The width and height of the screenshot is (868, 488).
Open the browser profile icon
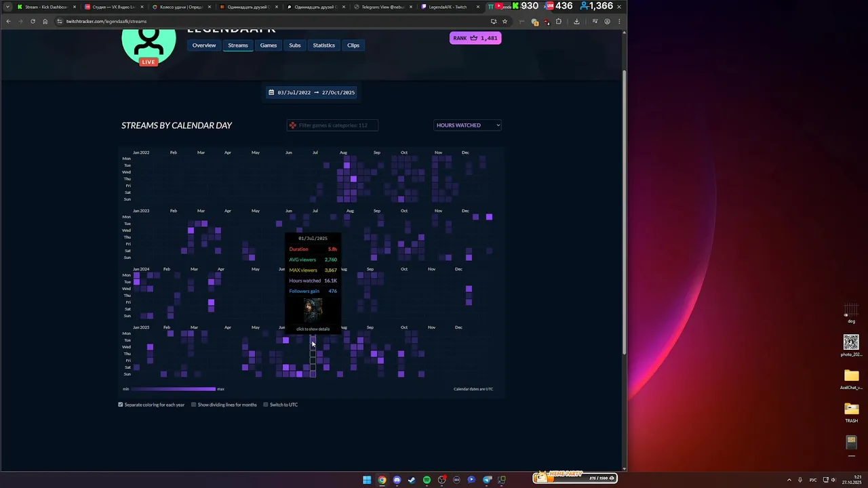pos(607,21)
